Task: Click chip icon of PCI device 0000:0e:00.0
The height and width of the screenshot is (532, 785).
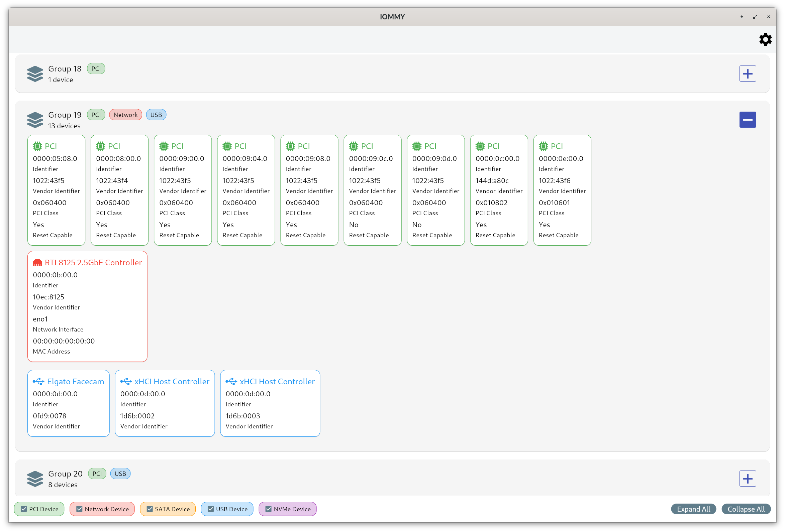Action: click(x=543, y=146)
